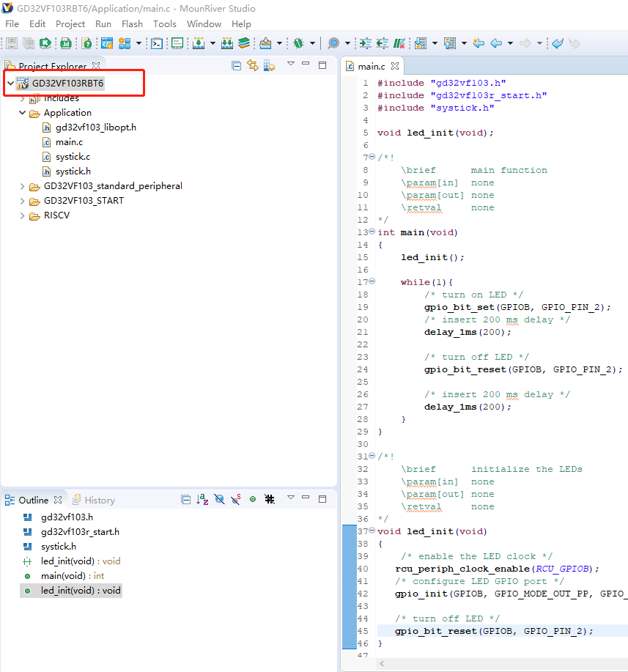Open the Flash menu
The image size is (628, 672).
click(x=132, y=24)
